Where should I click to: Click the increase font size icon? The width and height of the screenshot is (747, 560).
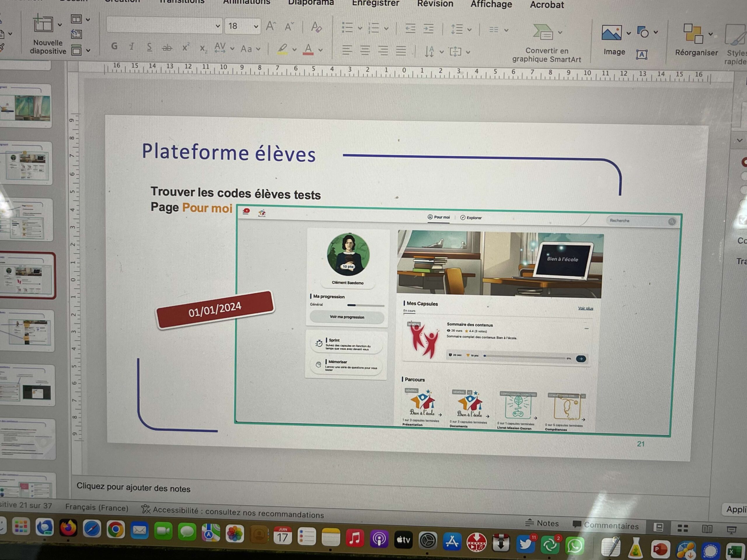[271, 26]
